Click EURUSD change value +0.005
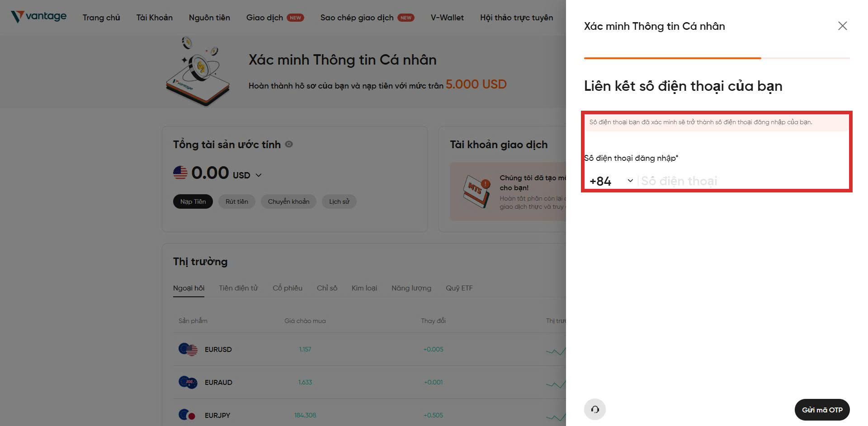Image resolution: width=868 pixels, height=426 pixels. coord(433,349)
